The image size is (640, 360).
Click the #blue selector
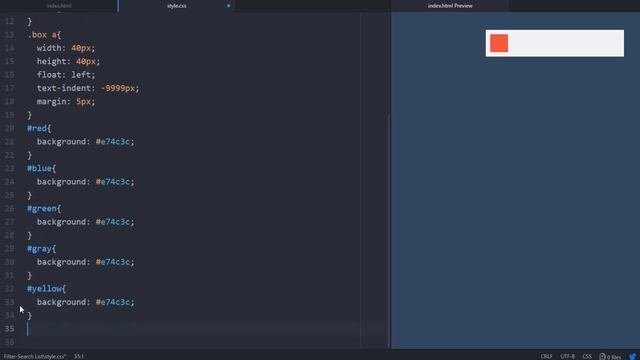[x=40, y=168]
